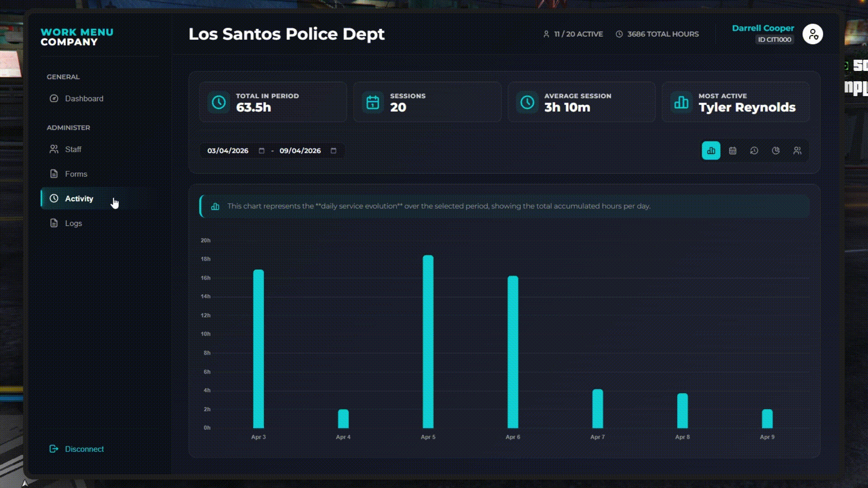
Task: Click the Total In Period clock icon
Action: [x=219, y=103]
